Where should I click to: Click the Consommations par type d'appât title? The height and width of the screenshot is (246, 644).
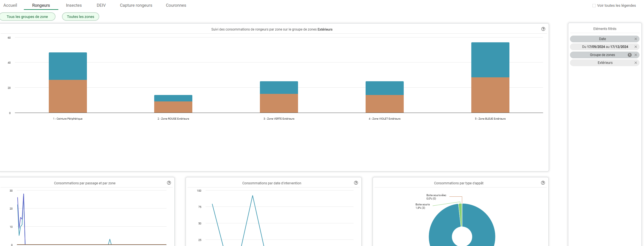[x=459, y=183]
